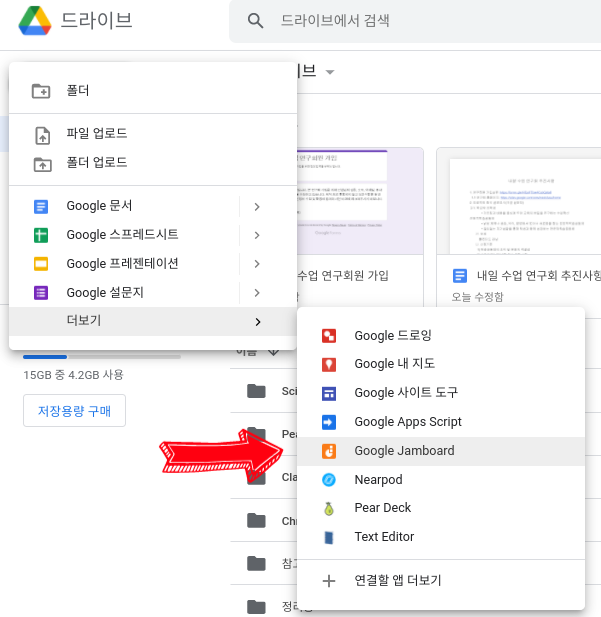Image resolution: width=601 pixels, height=617 pixels.
Task: Click the Nearpod icon
Action: click(x=329, y=480)
